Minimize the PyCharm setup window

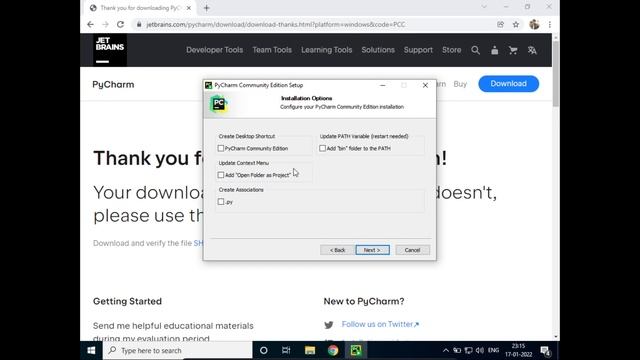[x=382, y=85]
